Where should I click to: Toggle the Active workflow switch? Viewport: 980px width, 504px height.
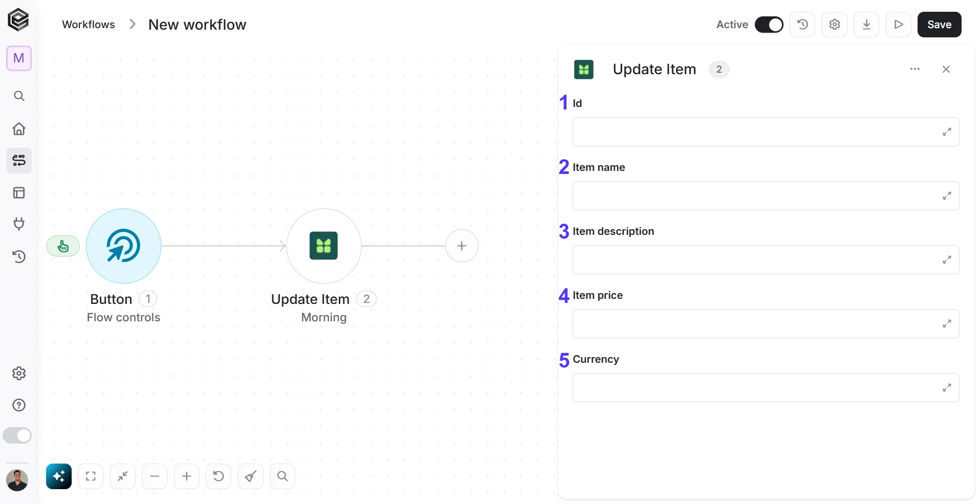point(769,25)
